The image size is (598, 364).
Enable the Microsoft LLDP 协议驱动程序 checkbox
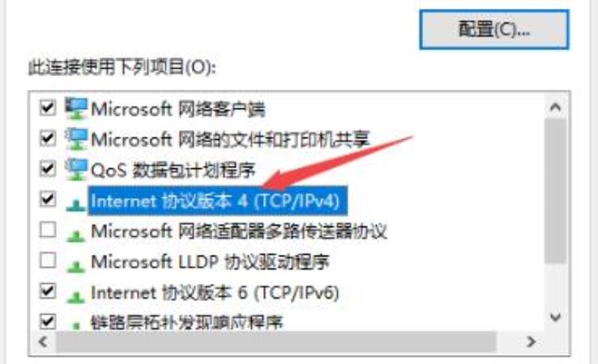point(48,260)
